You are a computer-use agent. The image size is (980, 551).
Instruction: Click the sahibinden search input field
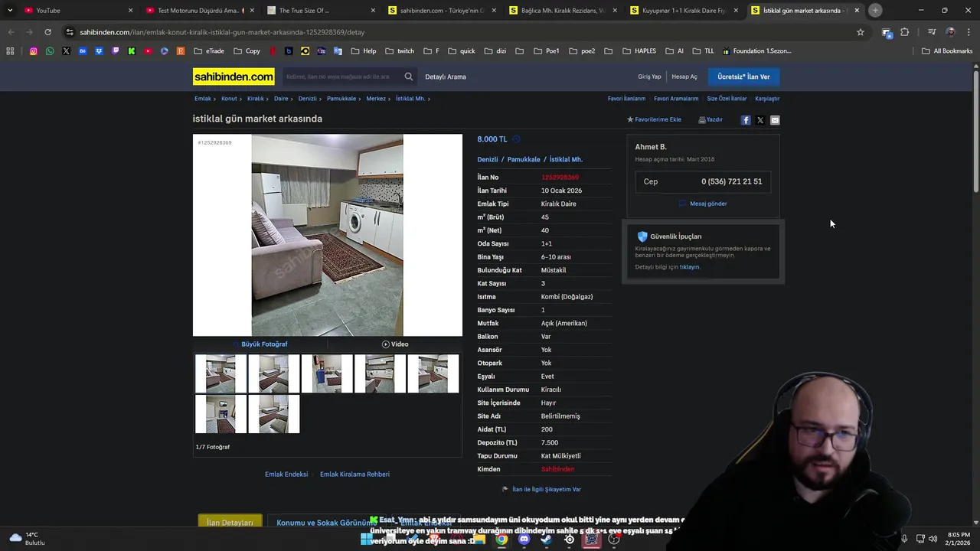tap(341, 77)
